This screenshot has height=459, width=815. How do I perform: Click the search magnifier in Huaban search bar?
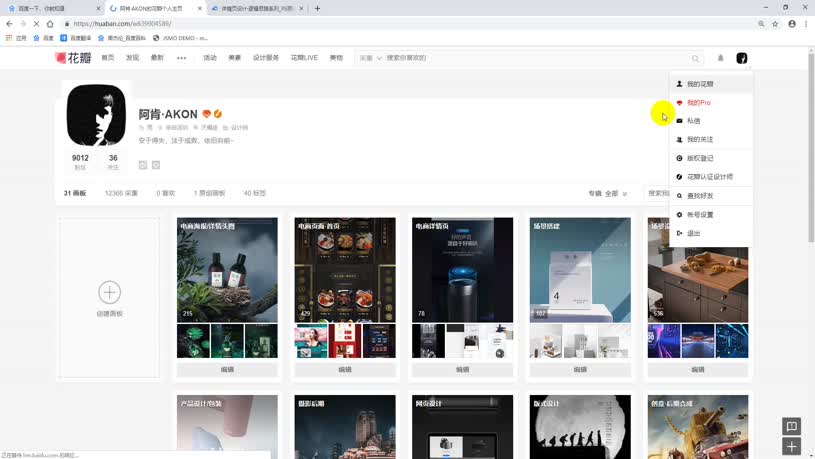(x=695, y=58)
